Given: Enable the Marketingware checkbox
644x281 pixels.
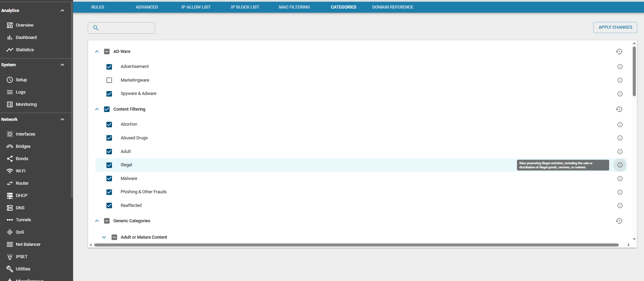Looking at the screenshot, I should [109, 80].
